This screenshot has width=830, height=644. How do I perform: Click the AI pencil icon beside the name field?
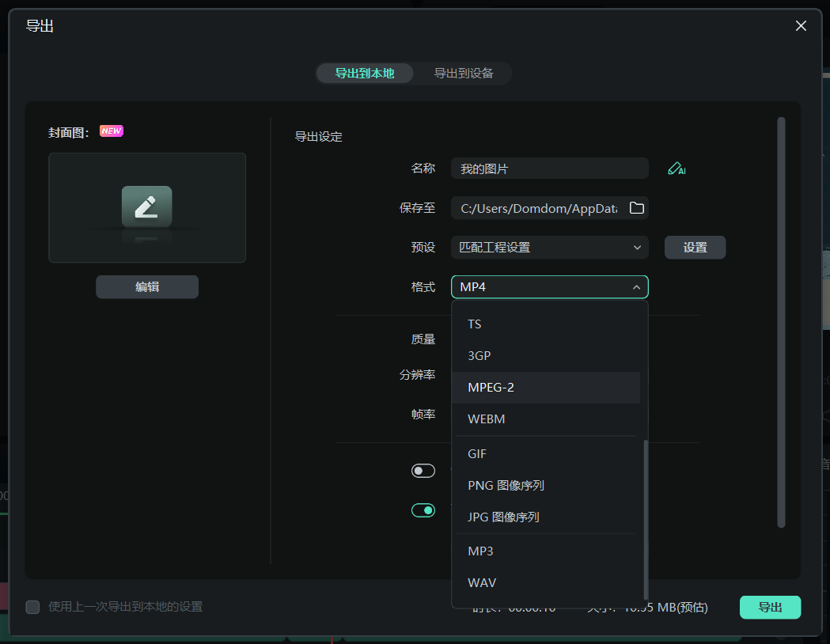pyautogui.click(x=677, y=168)
